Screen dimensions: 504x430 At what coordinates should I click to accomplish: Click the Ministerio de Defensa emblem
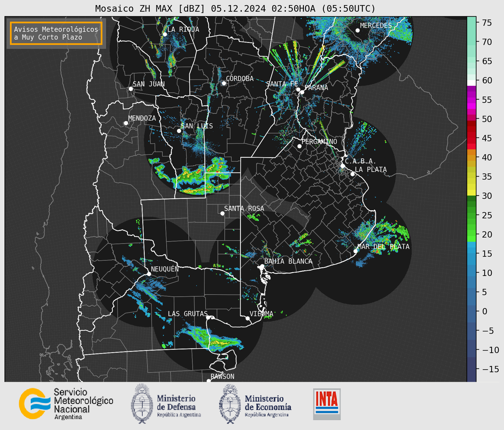[142, 404]
